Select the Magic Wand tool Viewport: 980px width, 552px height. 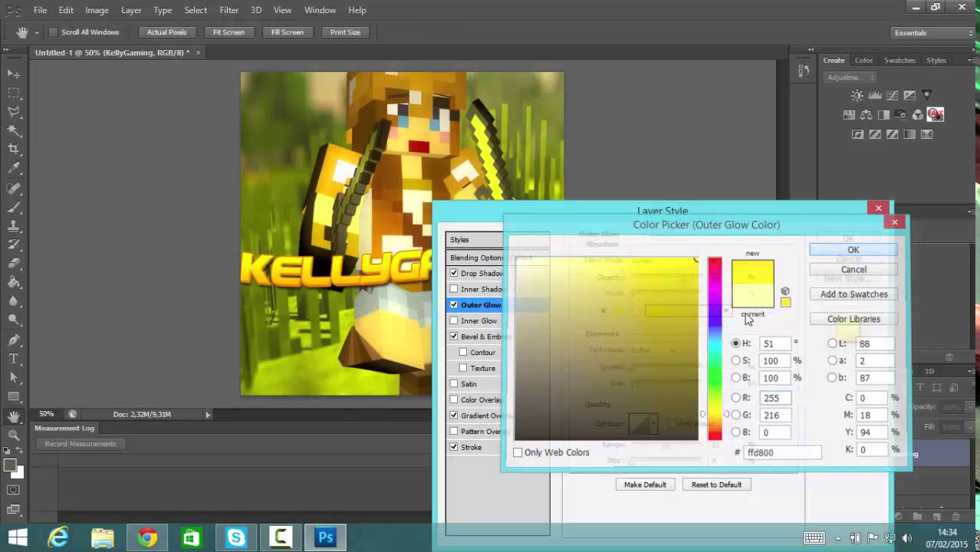click(x=14, y=130)
